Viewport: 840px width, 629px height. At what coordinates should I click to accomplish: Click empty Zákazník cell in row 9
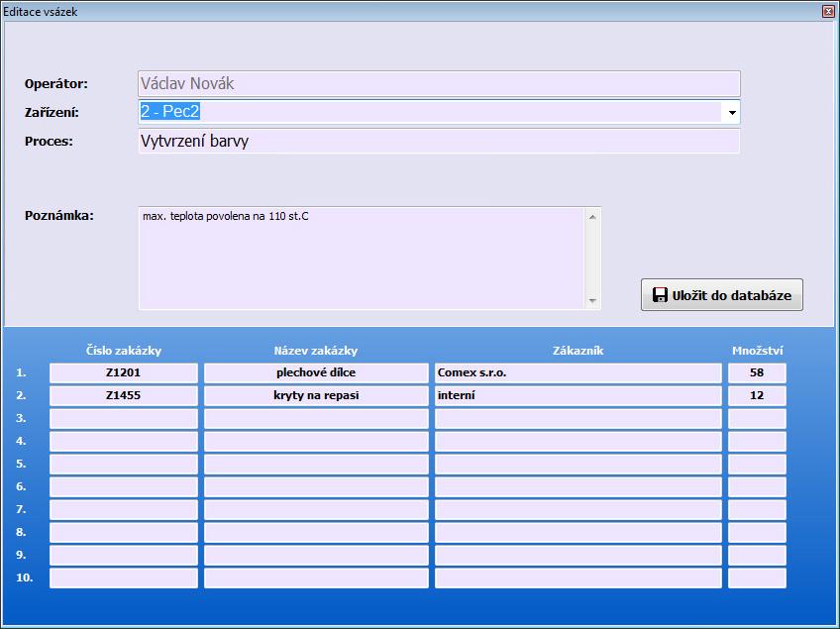[578, 555]
